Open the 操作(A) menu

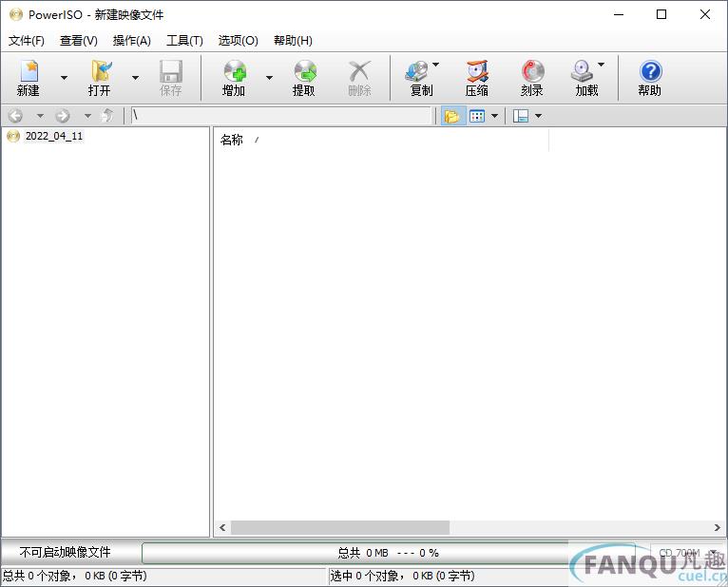tap(132, 41)
